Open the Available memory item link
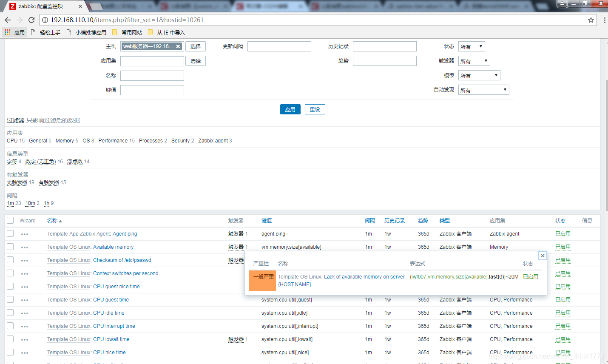This screenshot has width=608, height=364. [113, 247]
